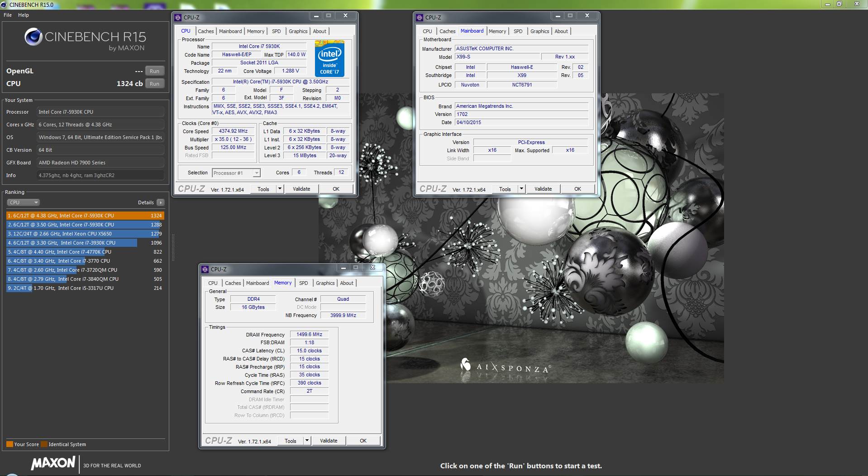Select ranking row 1 i7-5930K at 4.38 GHz

(x=85, y=216)
